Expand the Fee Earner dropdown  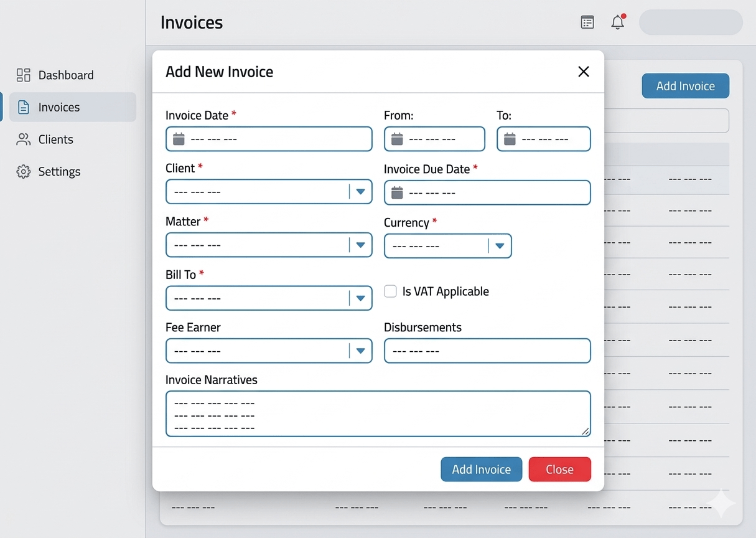pos(360,351)
